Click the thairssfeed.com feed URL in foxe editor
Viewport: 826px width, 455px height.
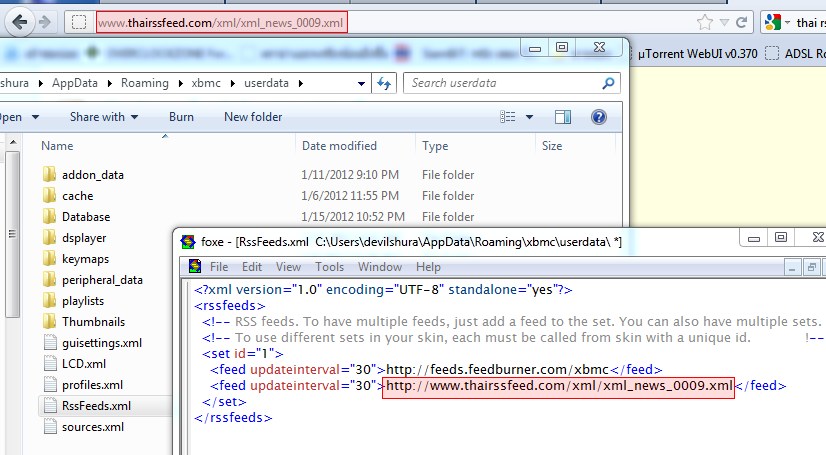point(558,386)
